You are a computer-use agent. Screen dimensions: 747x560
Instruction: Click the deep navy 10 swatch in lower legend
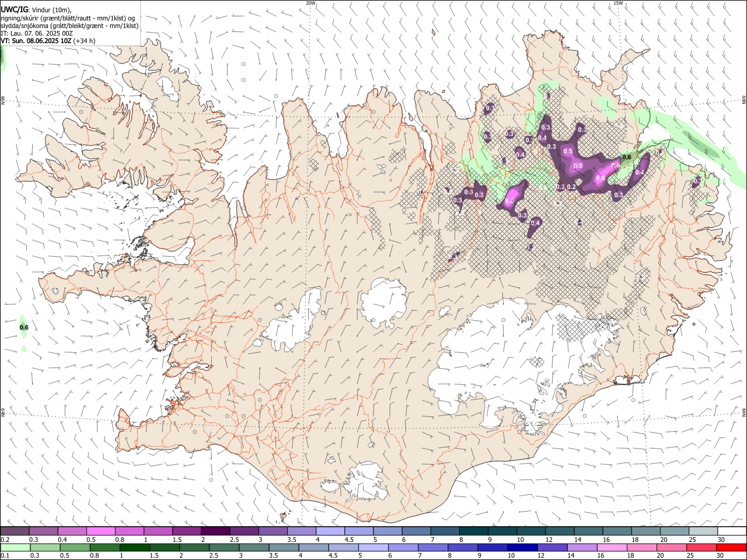pos(522,548)
